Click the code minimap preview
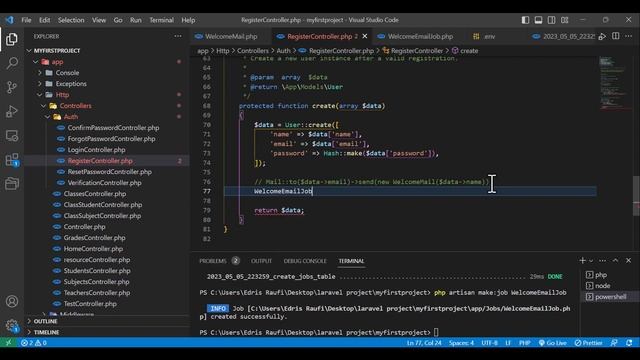Viewport: 640px width, 360px height. [615, 84]
